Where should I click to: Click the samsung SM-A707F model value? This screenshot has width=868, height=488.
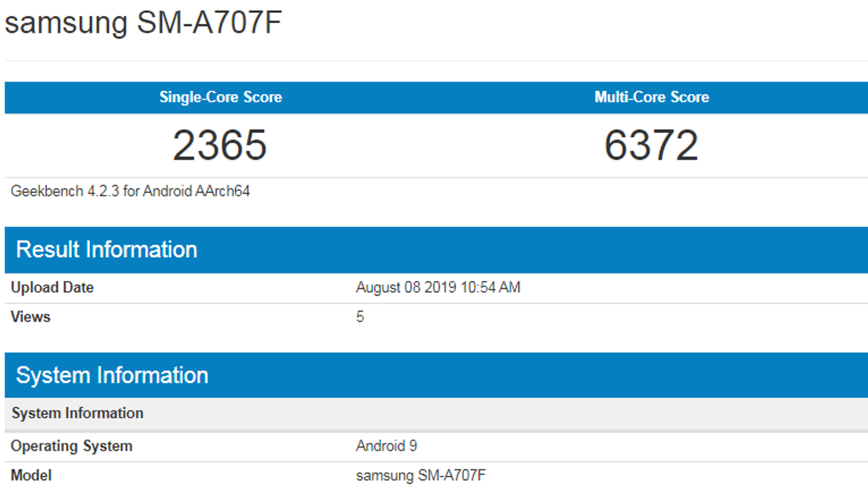pos(420,476)
